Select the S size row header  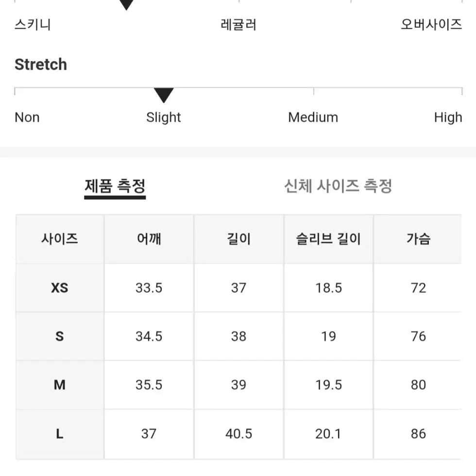[60, 336]
